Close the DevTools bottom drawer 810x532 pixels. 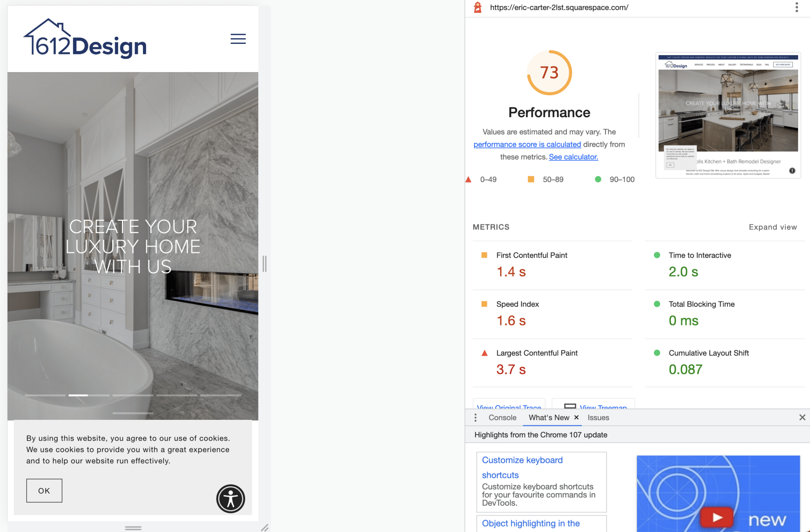click(x=802, y=417)
